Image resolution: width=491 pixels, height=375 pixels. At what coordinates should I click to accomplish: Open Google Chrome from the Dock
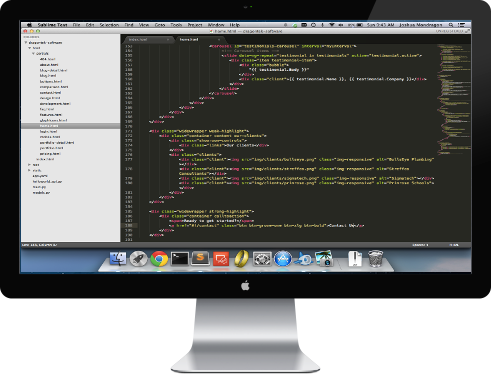pos(159,259)
